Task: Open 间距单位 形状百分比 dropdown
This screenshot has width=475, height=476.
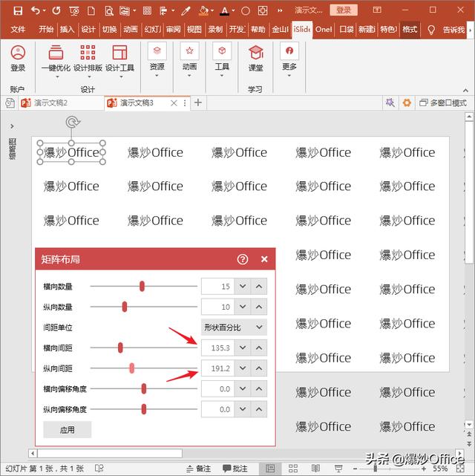Action: (234, 327)
